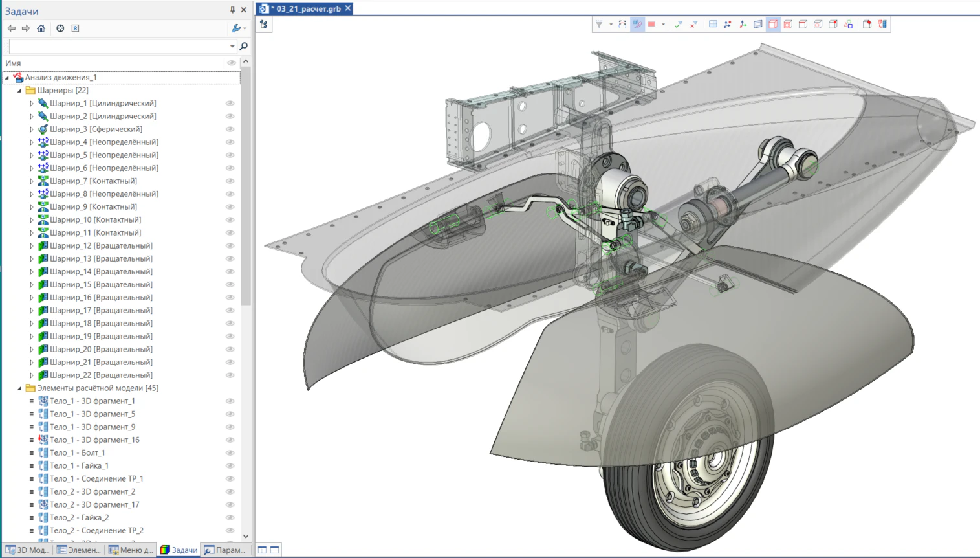980x558 pixels.
Task: Click the crosshair locate icon in panel toolbar
Action: click(x=60, y=28)
